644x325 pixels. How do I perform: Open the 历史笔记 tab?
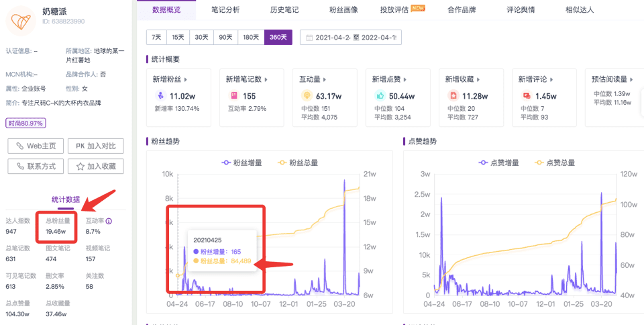284,10
